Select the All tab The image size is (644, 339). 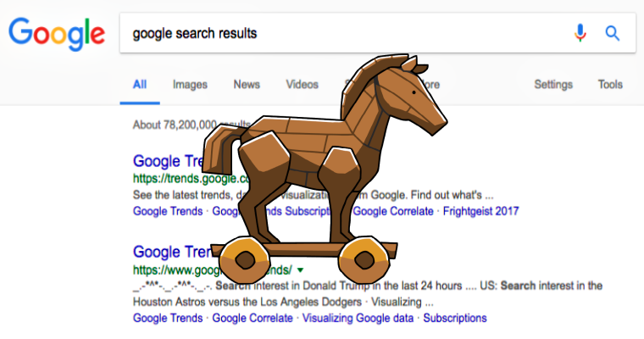[140, 85]
